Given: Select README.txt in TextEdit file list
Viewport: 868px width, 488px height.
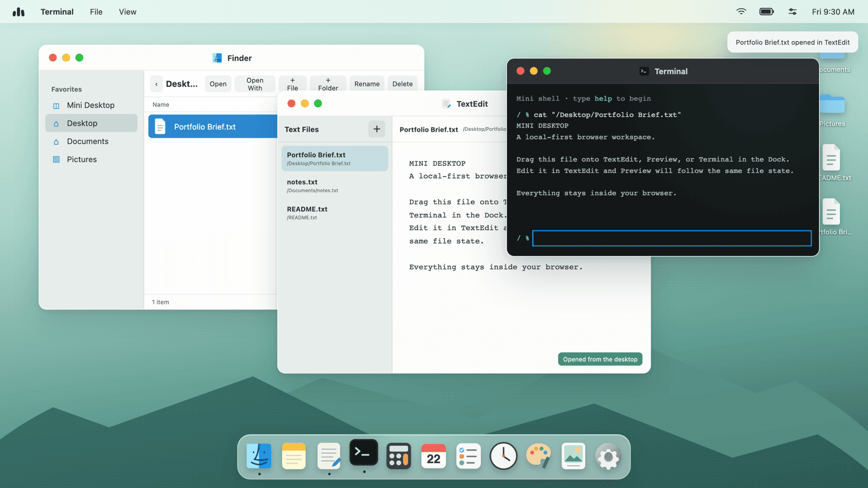Looking at the screenshot, I should [335, 213].
